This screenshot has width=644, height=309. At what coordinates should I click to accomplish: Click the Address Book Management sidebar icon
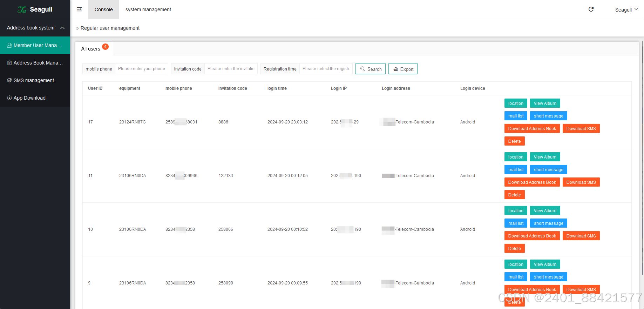point(9,63)
